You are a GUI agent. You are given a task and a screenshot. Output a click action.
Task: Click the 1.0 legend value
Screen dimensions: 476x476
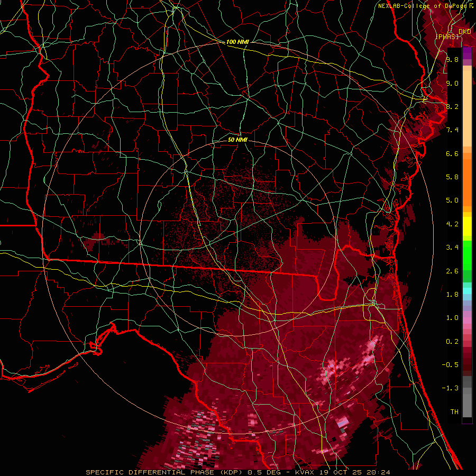click(x=452, y=318)
